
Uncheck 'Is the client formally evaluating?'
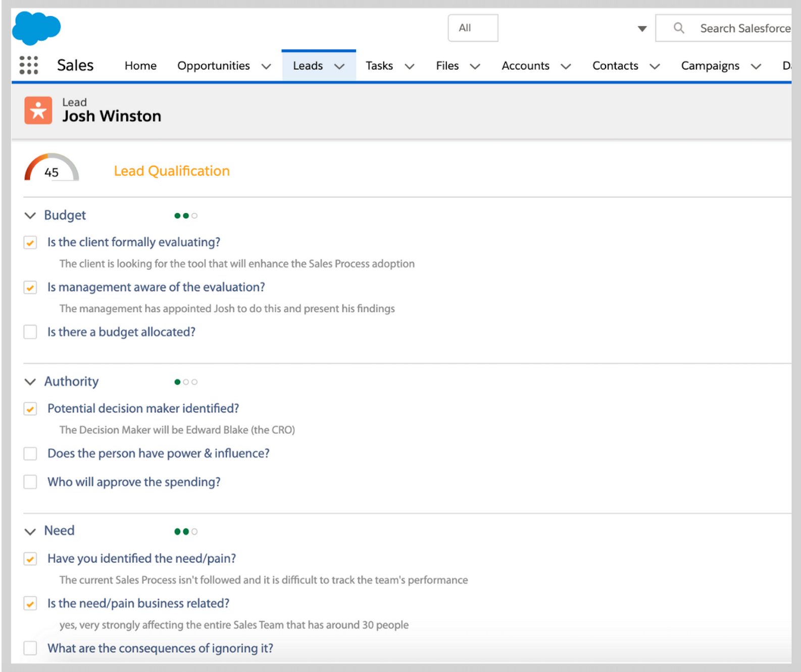[x=30, y=243]
